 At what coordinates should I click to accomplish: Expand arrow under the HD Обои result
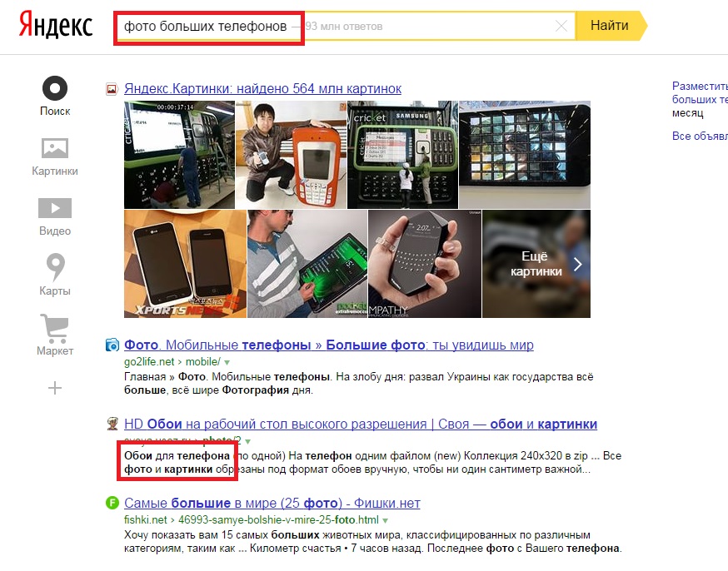click(x=248, y=441)
